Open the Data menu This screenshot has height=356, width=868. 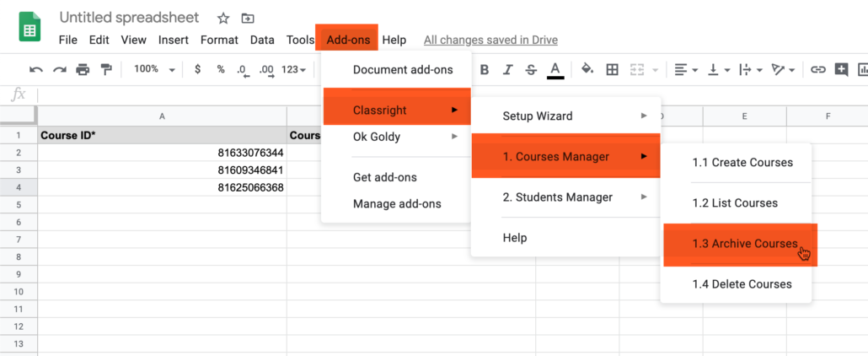(x=262, y=40)
